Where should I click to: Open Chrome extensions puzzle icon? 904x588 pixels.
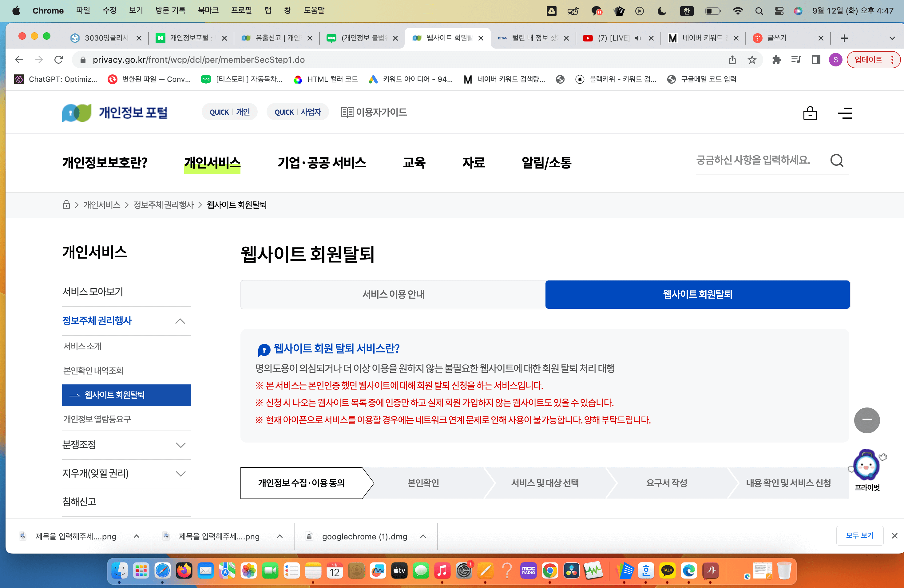(776, 60)
